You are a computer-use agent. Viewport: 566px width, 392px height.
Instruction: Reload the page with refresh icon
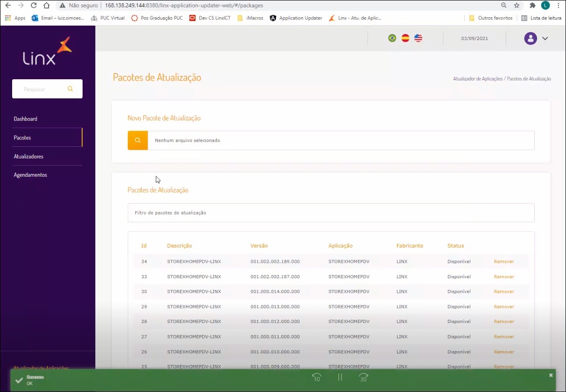pyautogui.click(x=34, y=6)
